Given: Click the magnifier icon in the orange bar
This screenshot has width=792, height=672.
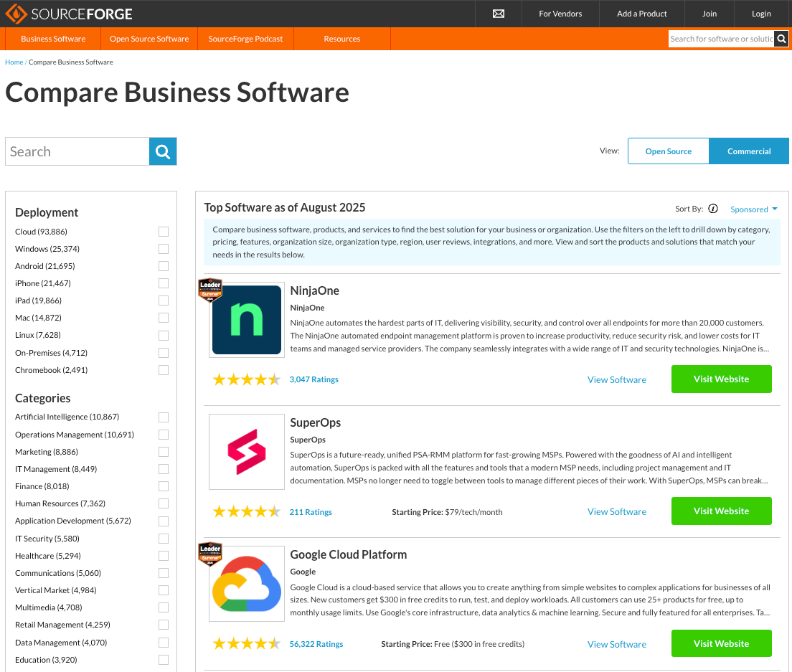Looking at the screenshot, I should (x=781, y=39).
